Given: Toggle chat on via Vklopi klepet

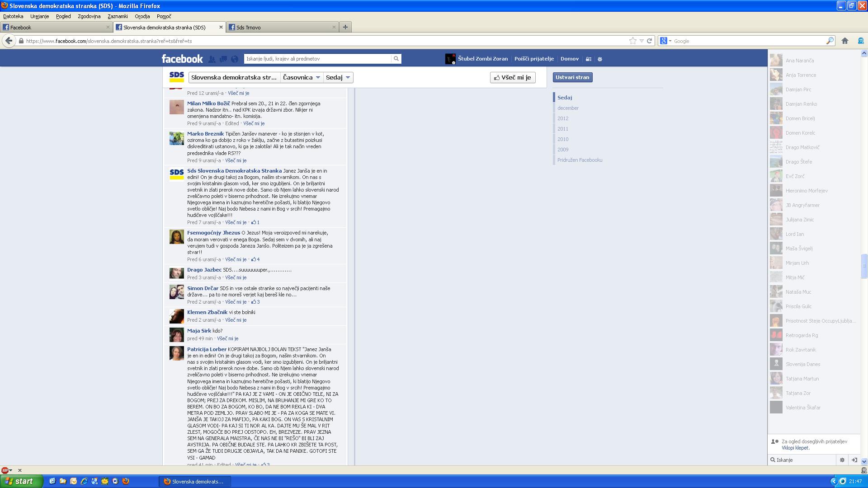Looking at the screenshot, I should 795,448.
